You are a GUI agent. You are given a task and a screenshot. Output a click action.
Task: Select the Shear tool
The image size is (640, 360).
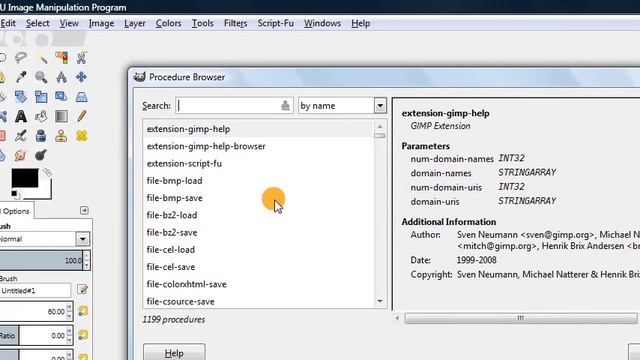61,97
